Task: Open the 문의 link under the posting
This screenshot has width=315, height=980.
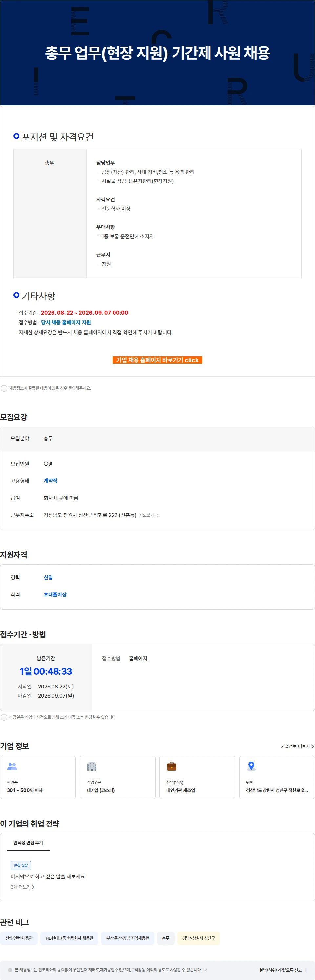Action: tap(72, 388)
